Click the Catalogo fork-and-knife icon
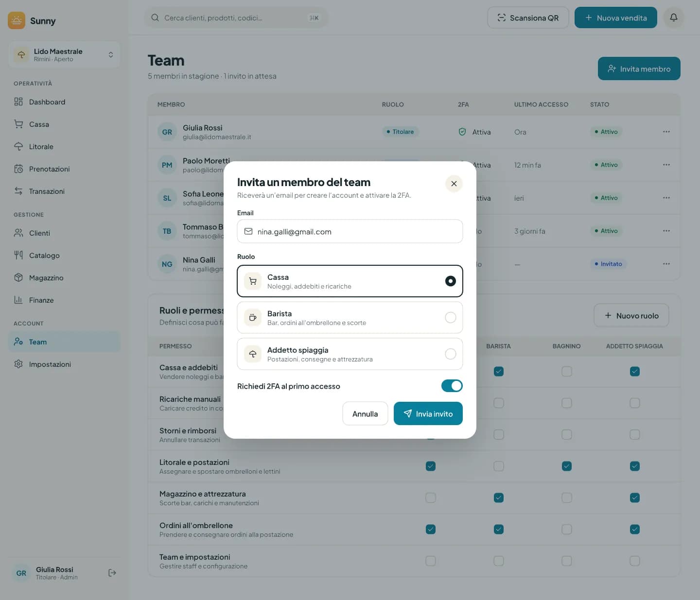This screenshot has width=700, height=600. (18, 255)
